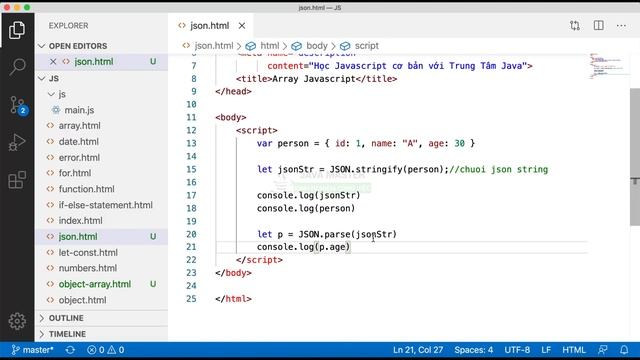Change end of line sequence LF
This screenshot has width=640, height=360.
pos(546,350)
